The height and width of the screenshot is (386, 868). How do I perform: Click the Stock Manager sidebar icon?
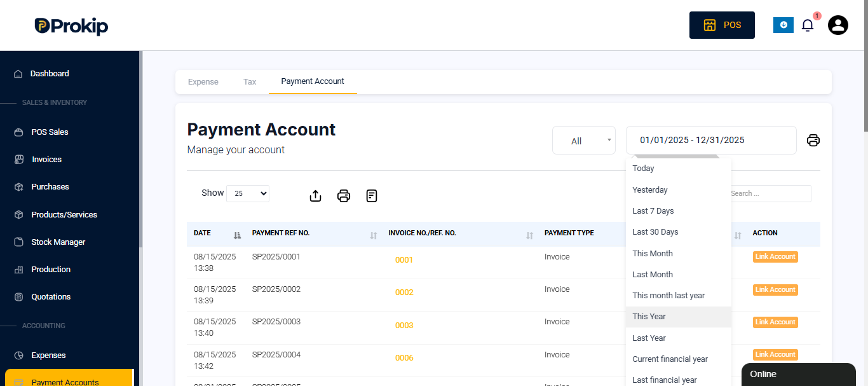19,242
